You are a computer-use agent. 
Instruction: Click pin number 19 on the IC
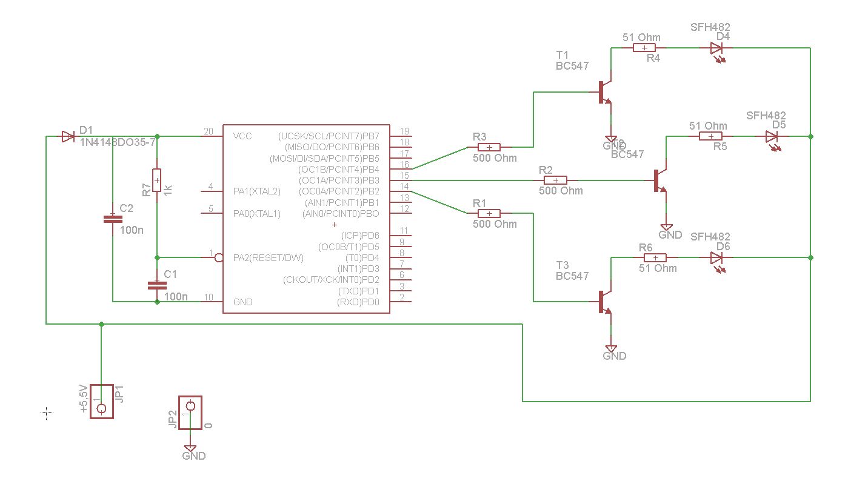pyautogui.click(x=404, y=131)
